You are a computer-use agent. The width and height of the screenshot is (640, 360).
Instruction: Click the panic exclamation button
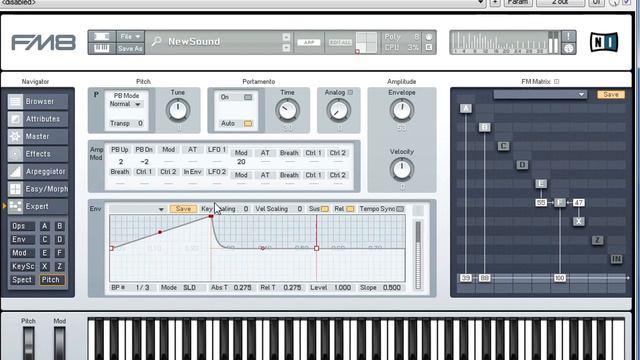pyautogui.click(x=568, y=36)
